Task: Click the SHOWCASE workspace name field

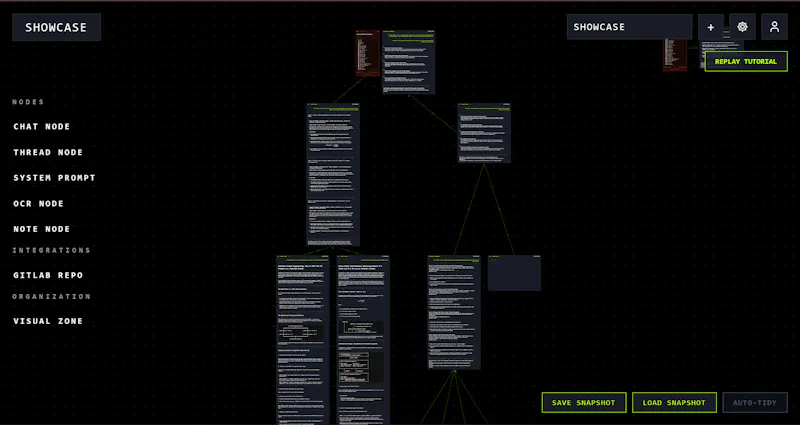Action: tap(629, 27)
